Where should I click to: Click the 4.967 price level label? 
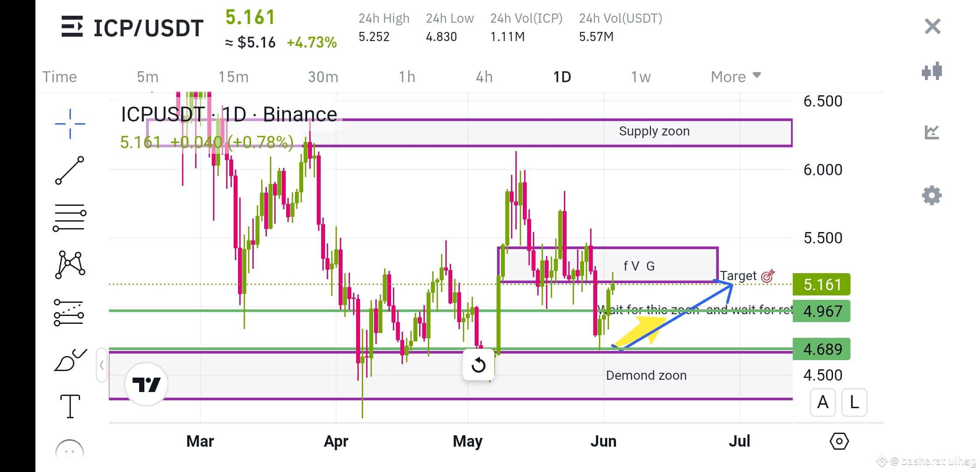click(x=822, y=311)
